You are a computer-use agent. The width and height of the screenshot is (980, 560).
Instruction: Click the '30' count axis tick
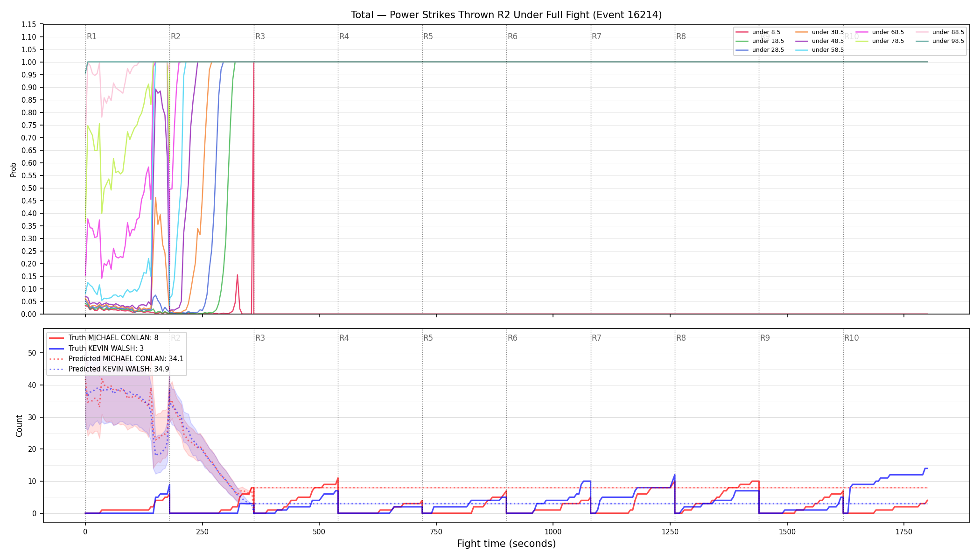[32, 417]
